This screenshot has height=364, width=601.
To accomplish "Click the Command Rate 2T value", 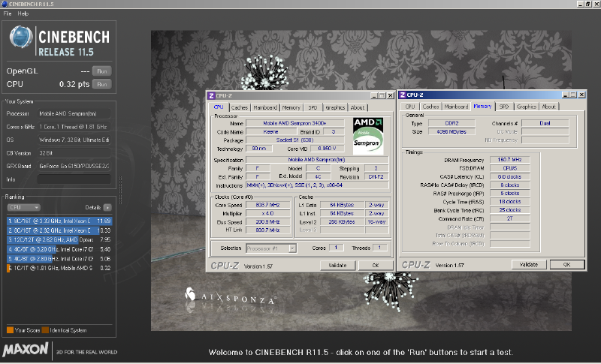I will tap(510, 218).
